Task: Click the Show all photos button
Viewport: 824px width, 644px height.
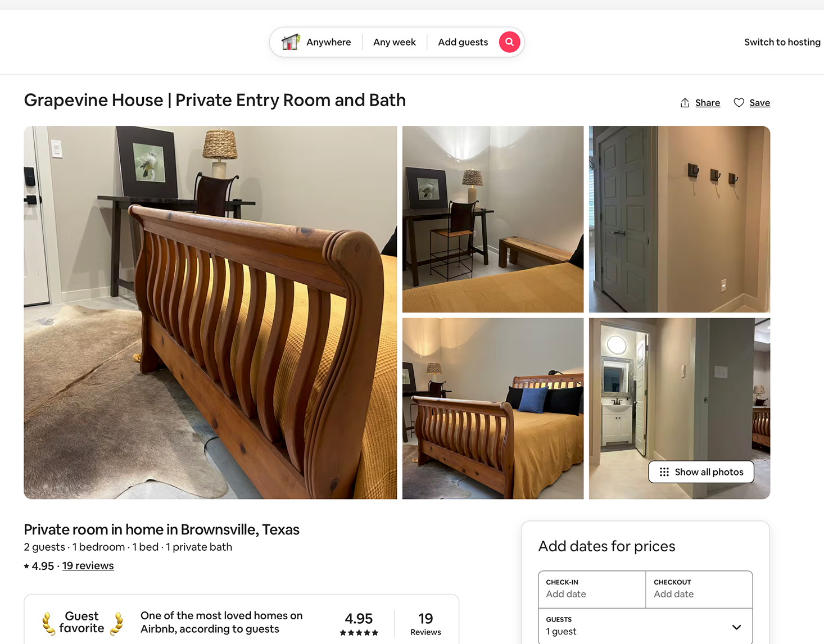Action: click(701, 472)
